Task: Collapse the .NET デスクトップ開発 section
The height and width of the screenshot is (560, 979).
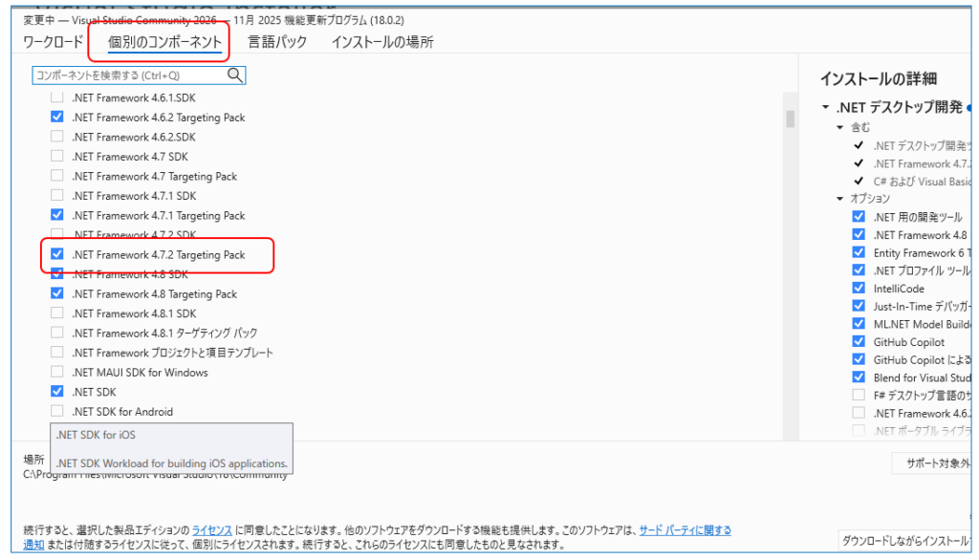Action: (x=826, y=107)
